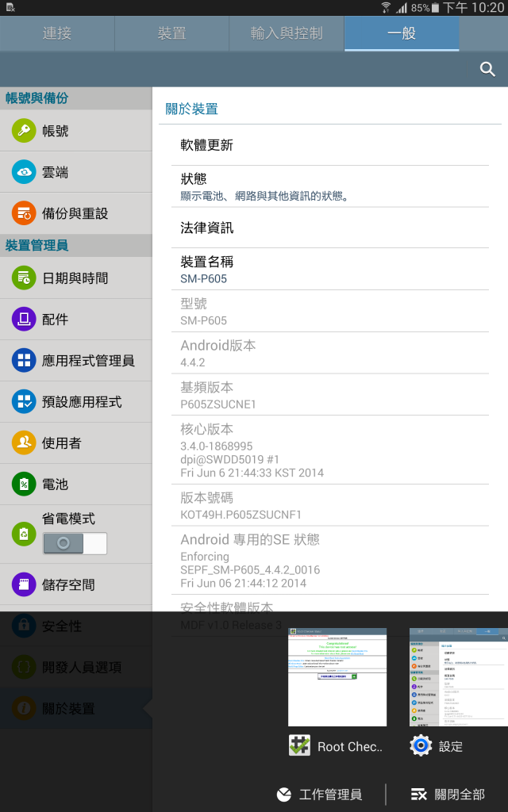Image resolution: width=508 pixels, height=812 pixels.
Task: Open the 設定 recent app thumbnail
Action: point(459,677)
